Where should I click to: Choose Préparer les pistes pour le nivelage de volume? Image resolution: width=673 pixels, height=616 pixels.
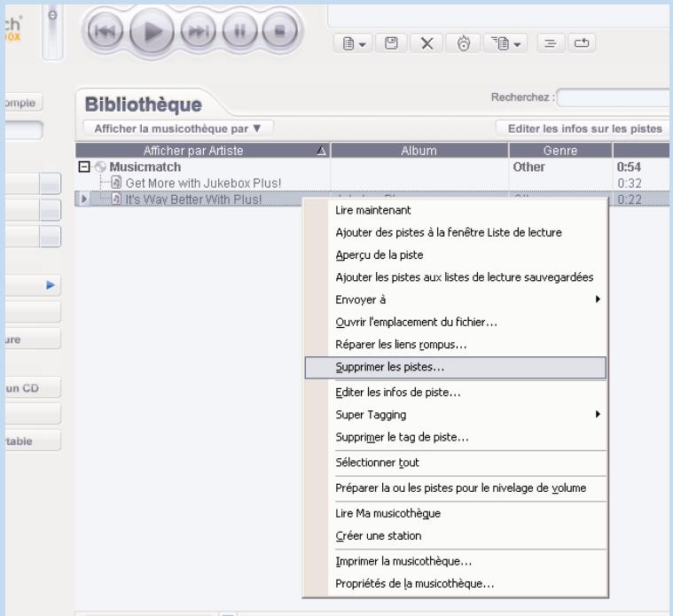pyautogui.click(x=456, y=487)
